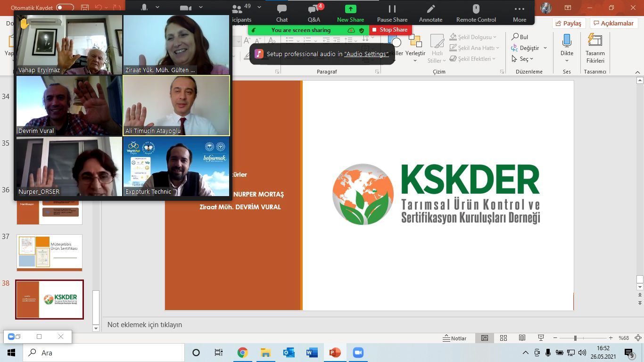Click the Ribbon Display Options icon
Image resolution: width=644 pixels, height=362 pixels.
(x=568, y=8)
